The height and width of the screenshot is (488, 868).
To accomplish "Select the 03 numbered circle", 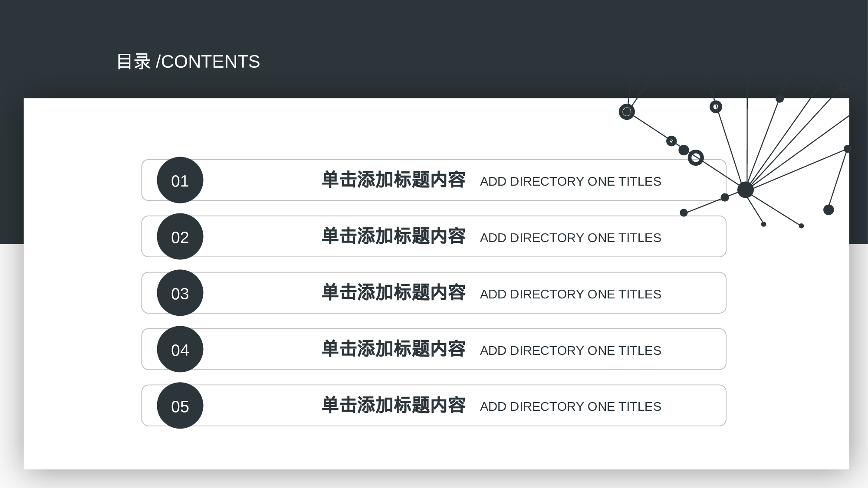I will pyautogui.click(x=180, y=293).
